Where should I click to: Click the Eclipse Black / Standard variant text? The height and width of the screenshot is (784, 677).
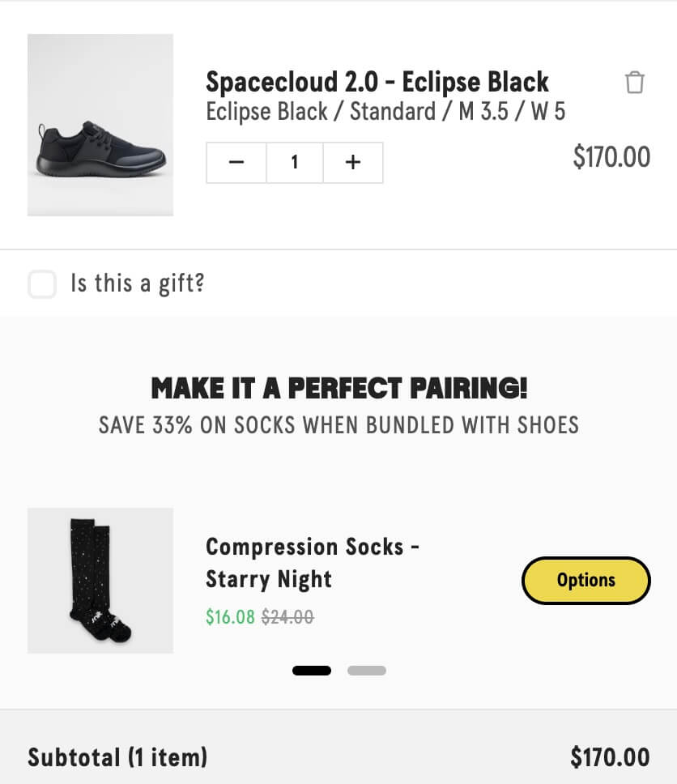click(x=385, y=111)
